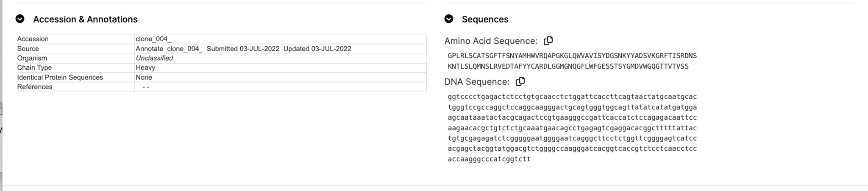Collapse the Accession & Annotations section
The width and height of the screenshot is (868, 191).
(x=20, y=19)
